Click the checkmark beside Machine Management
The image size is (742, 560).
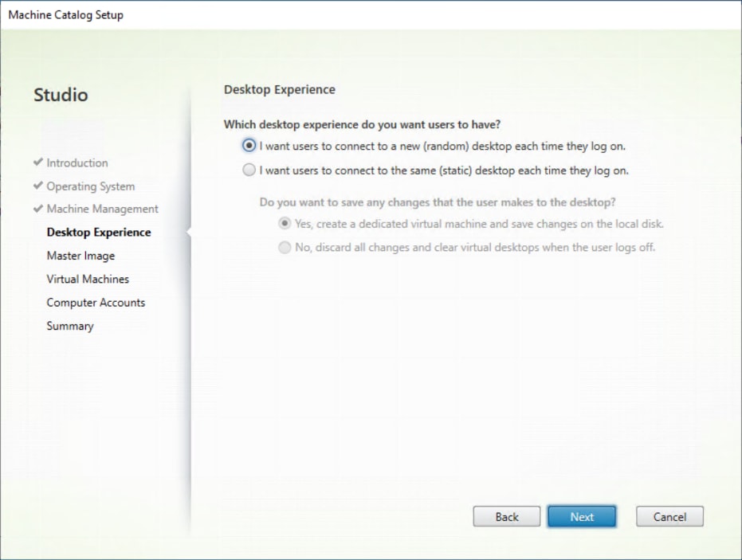(x=38, y=209)
